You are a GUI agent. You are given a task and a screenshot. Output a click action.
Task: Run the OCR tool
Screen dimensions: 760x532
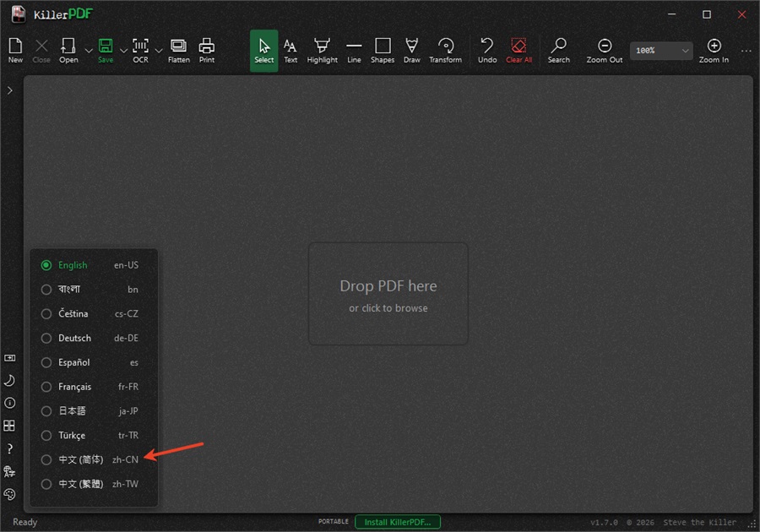point(140,51)
